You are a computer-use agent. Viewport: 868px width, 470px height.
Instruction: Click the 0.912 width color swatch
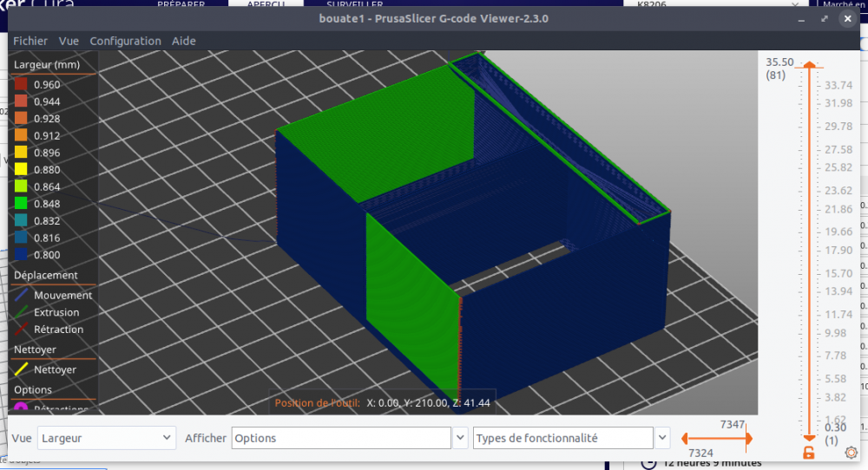21,135
